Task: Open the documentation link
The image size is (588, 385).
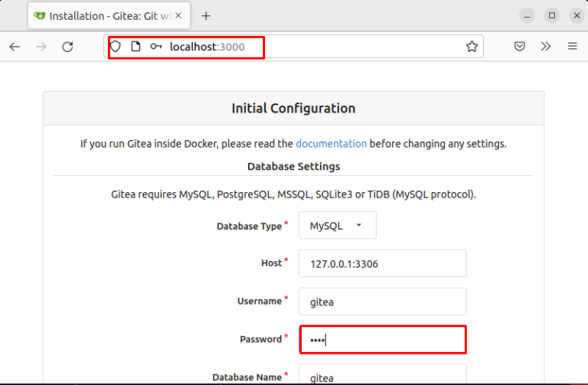Action: point(331,144)
